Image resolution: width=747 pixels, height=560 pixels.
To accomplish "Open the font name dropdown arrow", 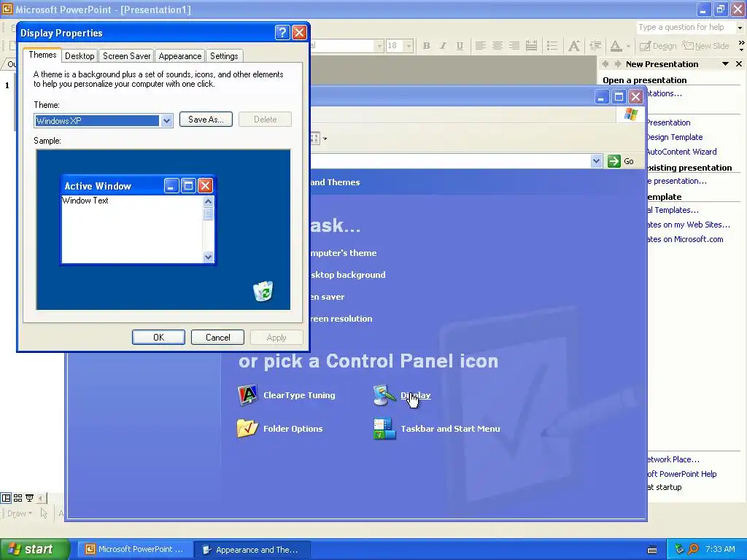I will (379, 46).
